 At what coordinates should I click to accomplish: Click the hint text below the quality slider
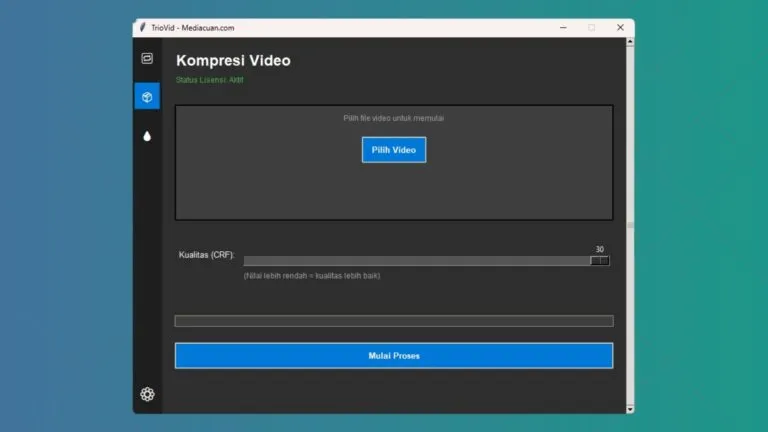pos(311,275)
